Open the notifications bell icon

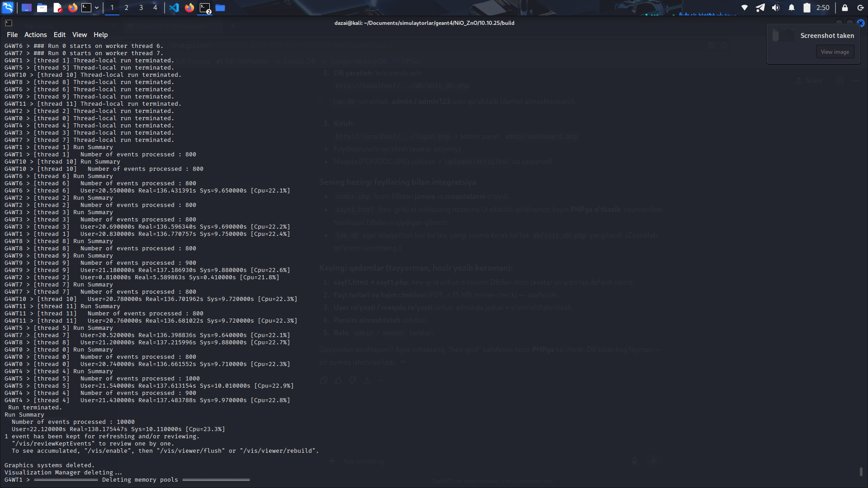point(792,8)
